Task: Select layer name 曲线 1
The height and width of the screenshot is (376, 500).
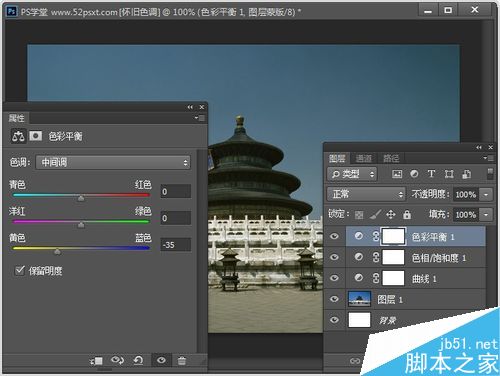Action: [x=424, y=278]
